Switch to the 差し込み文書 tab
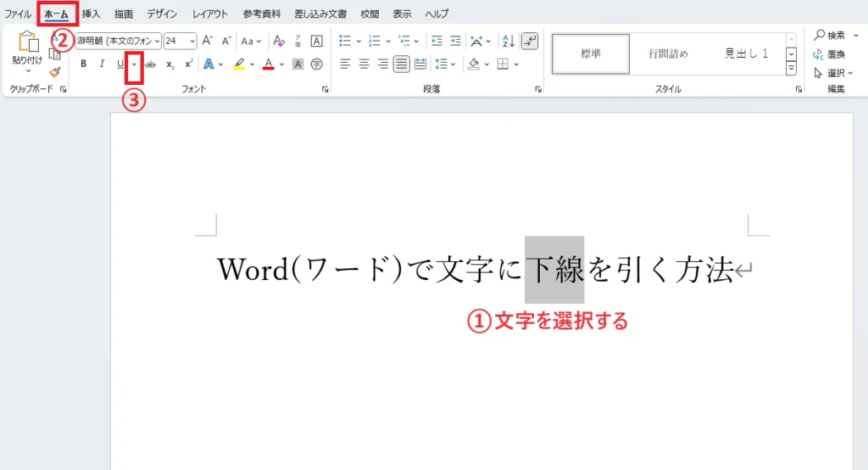This screenshot has width=868, height=470. [x=320, y=14]
